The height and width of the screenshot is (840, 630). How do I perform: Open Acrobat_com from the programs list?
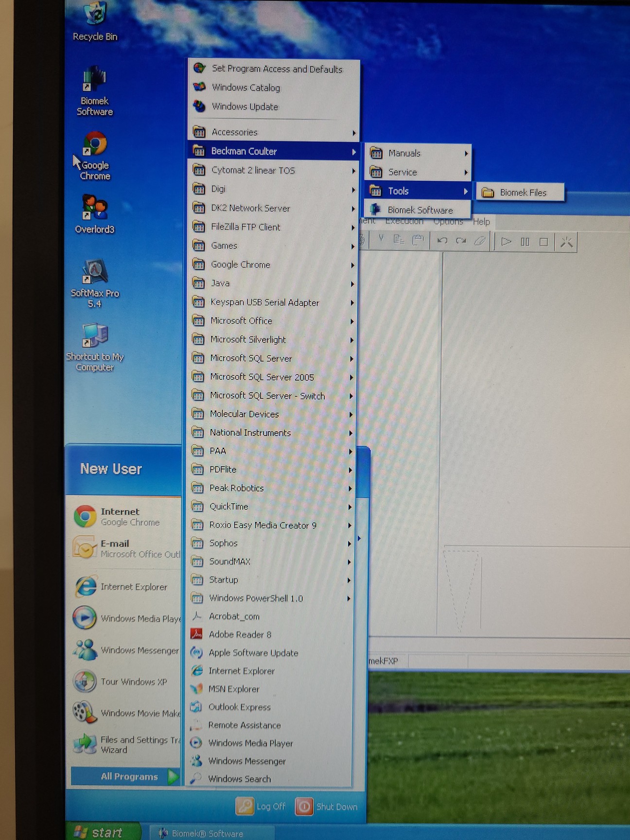tap(270, 616)
